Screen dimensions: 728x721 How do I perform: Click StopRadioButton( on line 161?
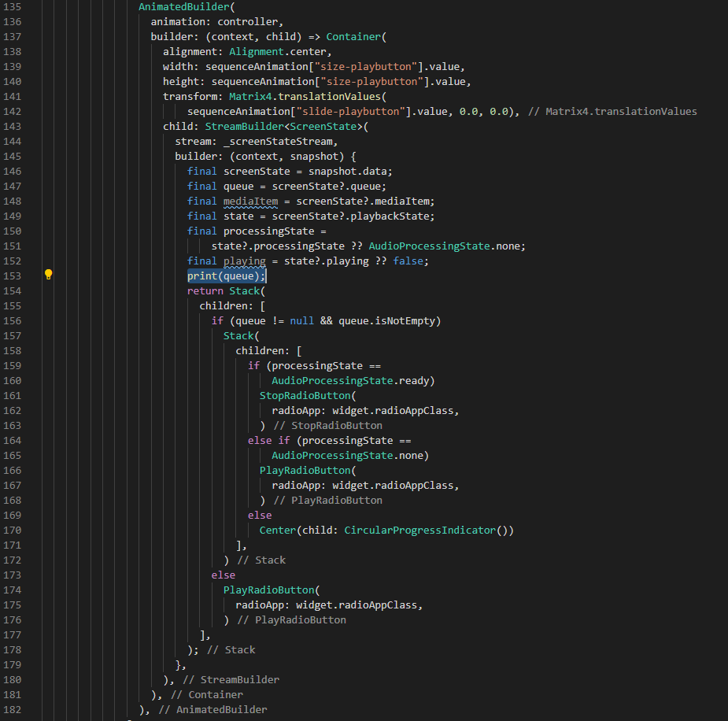click(x=308, y=396)
